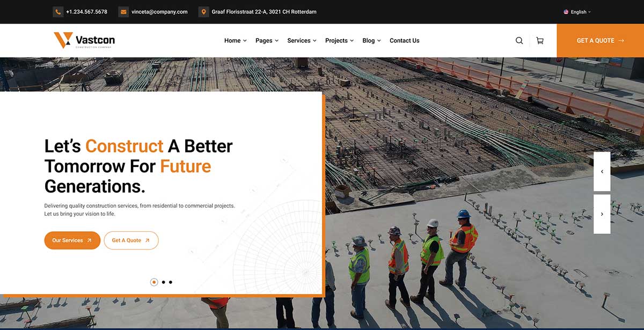Click the flag icon beside English
Screen dimensions: 644x330
[x=566, y=12]
